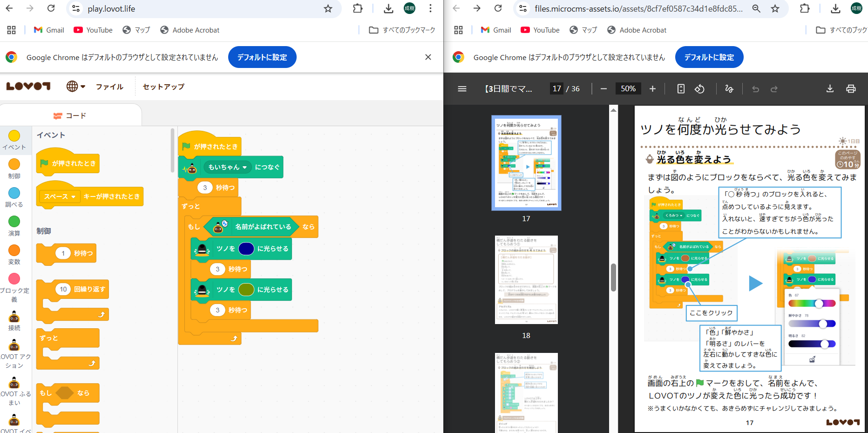Click dark blue color swatch in ツノ block
Viewport: 868px width, 433px height.
tap(246, 249)
